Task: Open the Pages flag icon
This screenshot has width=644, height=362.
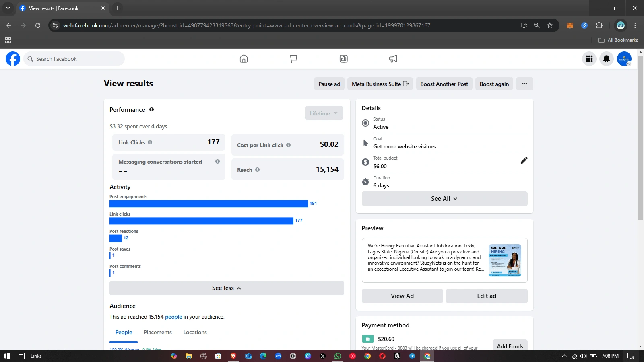Action: click(x=294, y=59)
